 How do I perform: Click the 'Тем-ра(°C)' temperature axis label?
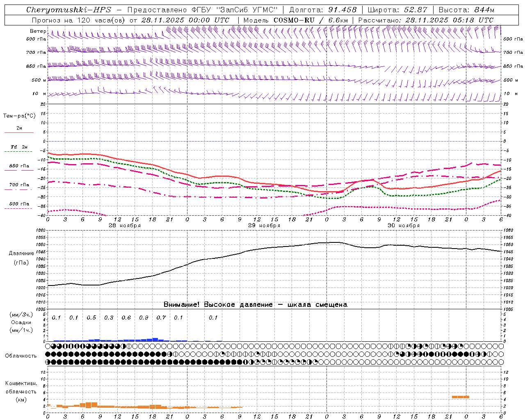19,116
